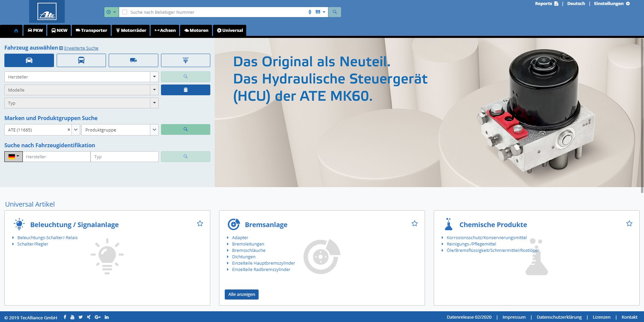Switch to the NKW tab
The image size is (644, 322).
[59, 31]
